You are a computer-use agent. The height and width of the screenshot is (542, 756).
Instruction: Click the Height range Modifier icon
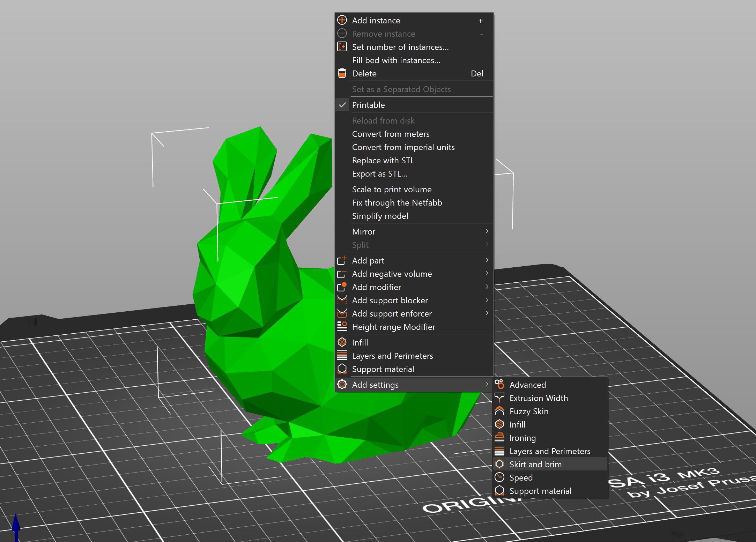(x=342, y=327)
